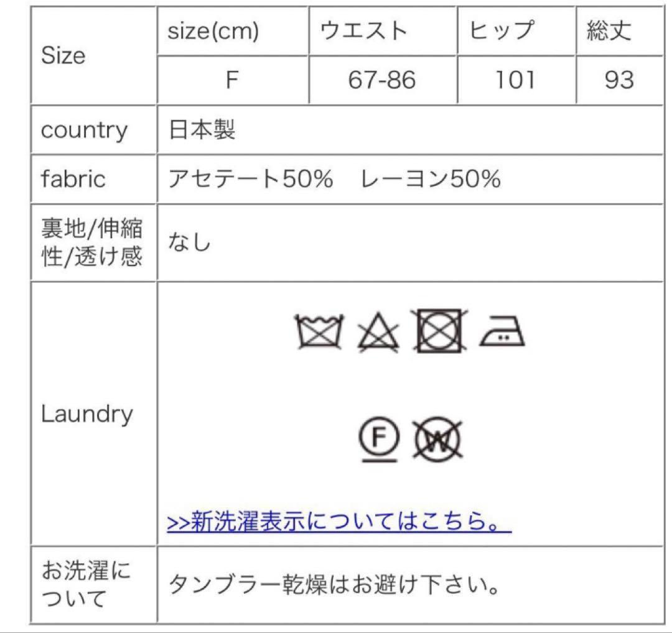
Task: Click the 総丈 column header
Action: point(620,31)
